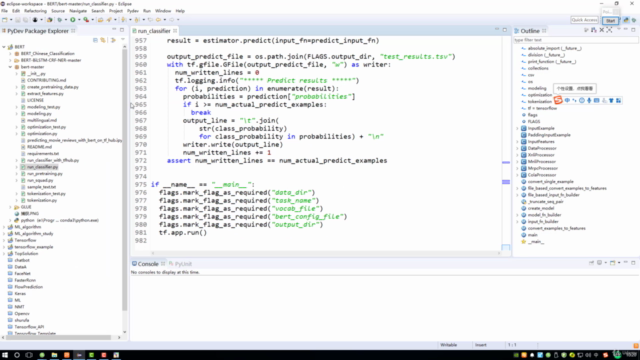Click the Sogou S logo icon
Screen dimensions: 640x360
coord(558,100)
